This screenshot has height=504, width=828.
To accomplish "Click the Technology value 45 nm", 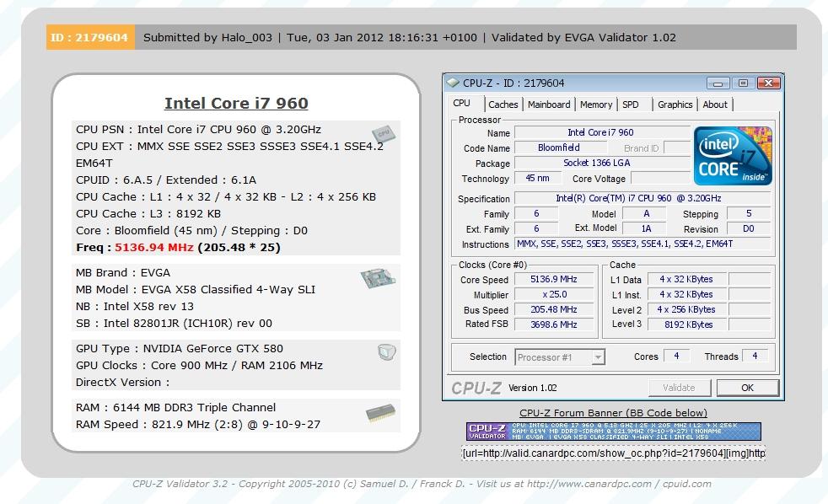I will (537, 179).
